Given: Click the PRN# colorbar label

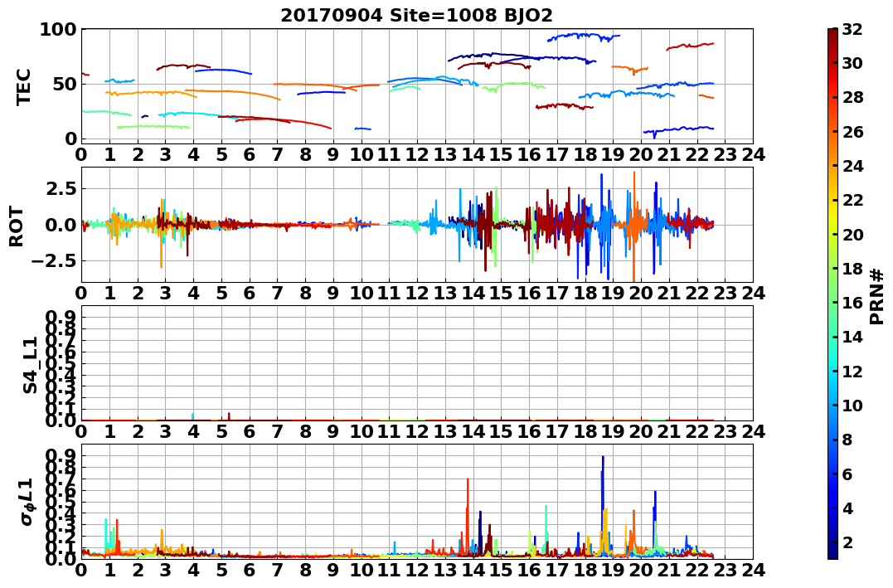Looking at the screenshot, I should (x=876, y=296).
